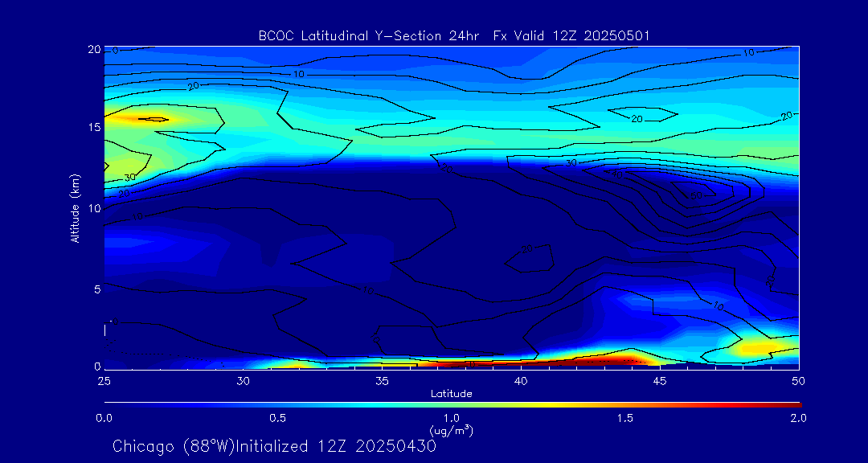The height and width of the screenshot is (463, 868).
Task: Click the "Chicago (88°W)" location text
Action: pos(174,446)
